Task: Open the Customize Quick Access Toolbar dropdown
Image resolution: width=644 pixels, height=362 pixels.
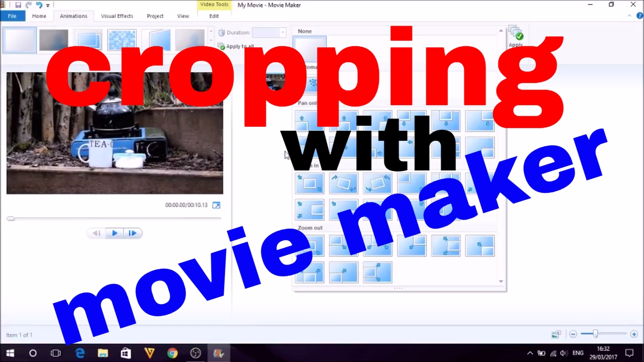Action: pos(48,6)
